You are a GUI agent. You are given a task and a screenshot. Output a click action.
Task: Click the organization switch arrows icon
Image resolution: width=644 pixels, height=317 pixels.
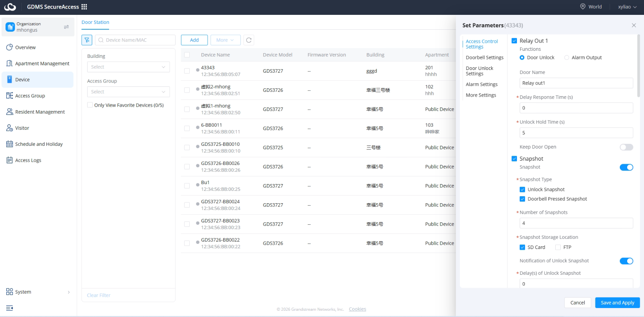(66, 27)
